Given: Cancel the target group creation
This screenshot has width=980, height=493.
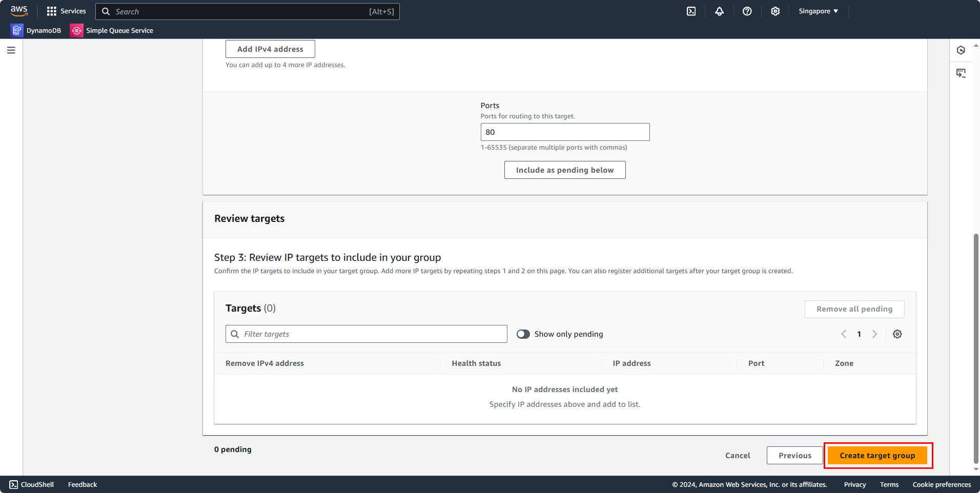Looking at the screenshot, I should (738, 456).
